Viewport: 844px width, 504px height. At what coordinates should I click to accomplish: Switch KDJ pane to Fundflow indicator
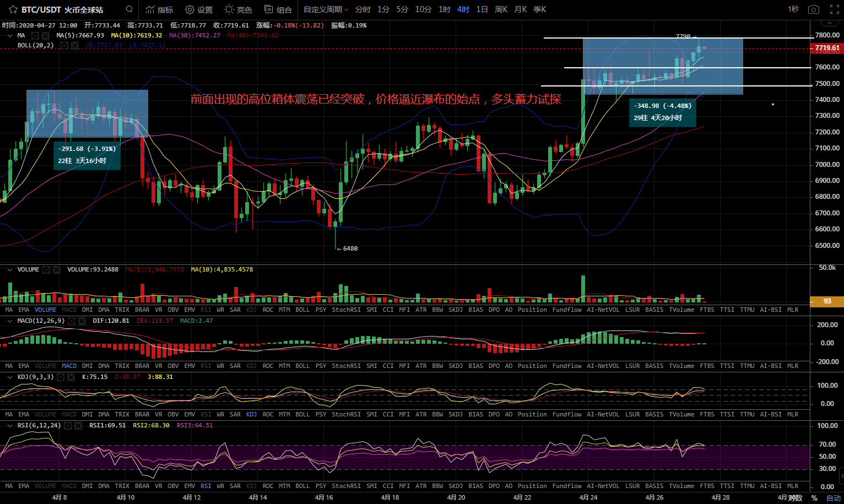coord(567,414)
